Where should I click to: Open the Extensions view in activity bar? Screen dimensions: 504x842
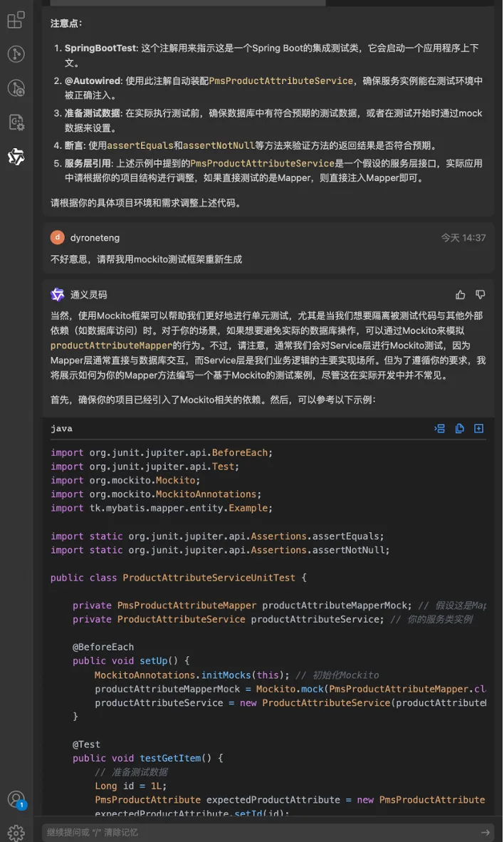pos(16,20)
